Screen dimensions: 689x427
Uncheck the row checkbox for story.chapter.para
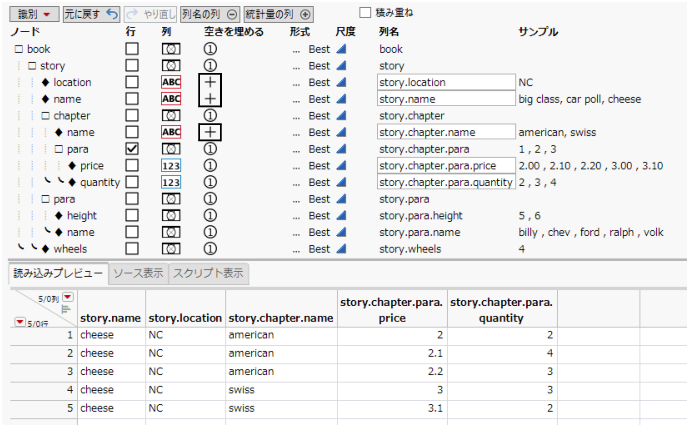click(x=132, y=149)
